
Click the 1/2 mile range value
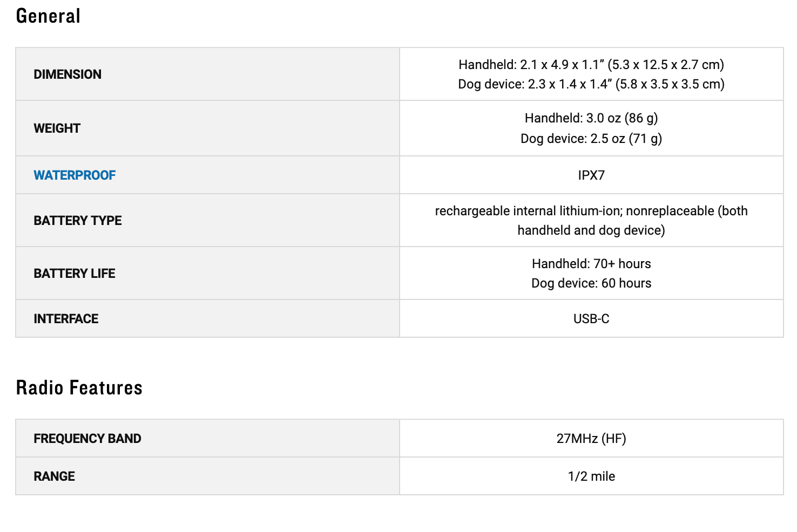click(591, 476)
